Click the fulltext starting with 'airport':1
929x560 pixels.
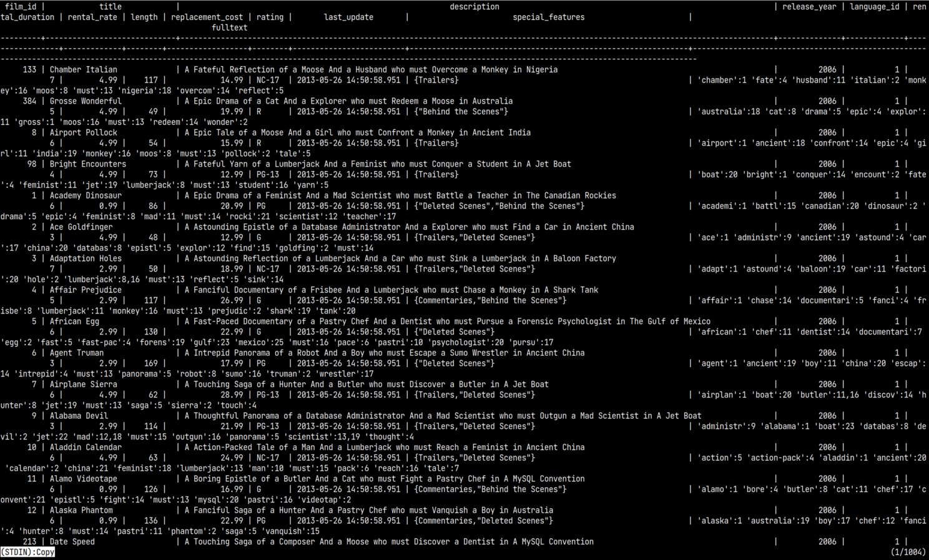463,149
